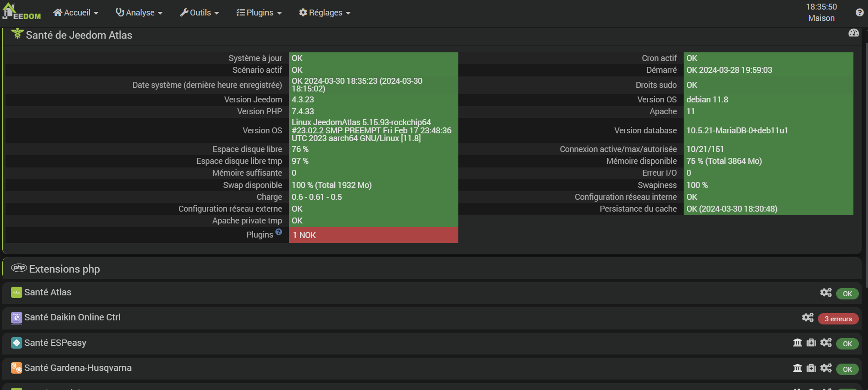Click the Santé de Jeedom Atlas medical icon
Viewport: 868px width, 390px height.
17,34
